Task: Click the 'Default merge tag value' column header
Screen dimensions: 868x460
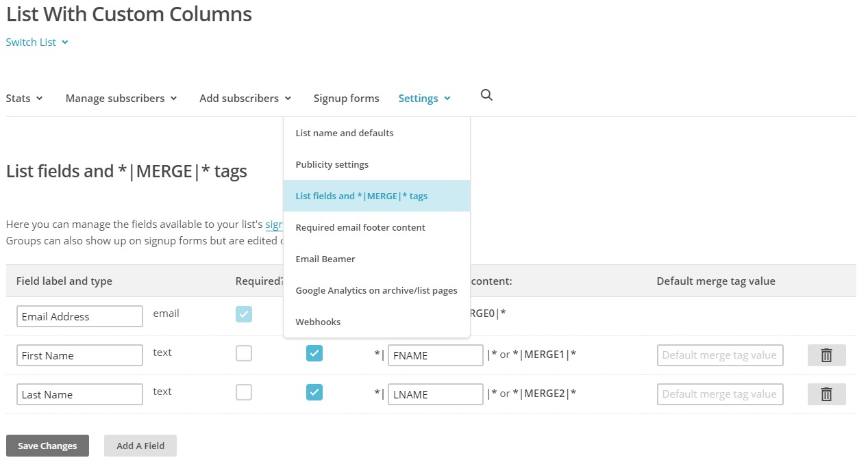Action: point(716,281)
